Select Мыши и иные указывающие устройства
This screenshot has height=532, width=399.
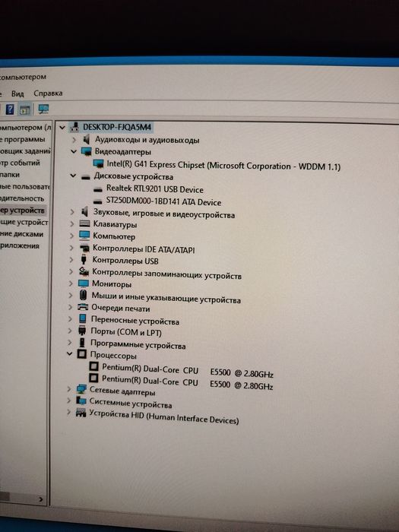pyautogui.click(x=166, y=298)
